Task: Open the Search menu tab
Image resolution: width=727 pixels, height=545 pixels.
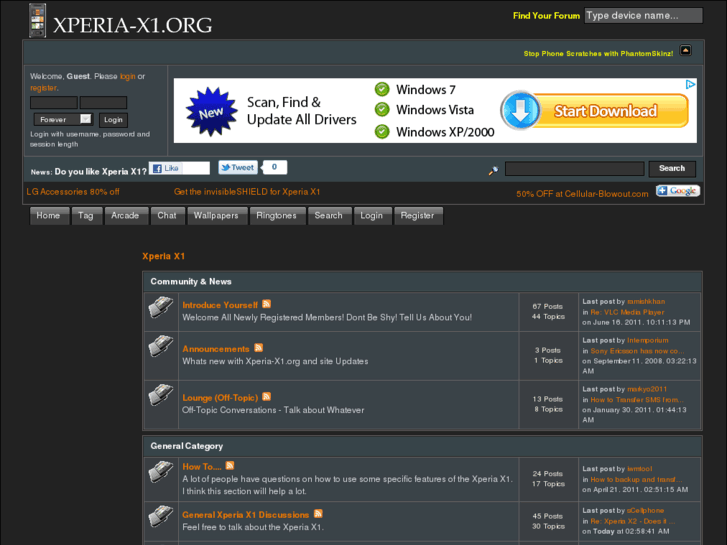Action: pos(329,216)
